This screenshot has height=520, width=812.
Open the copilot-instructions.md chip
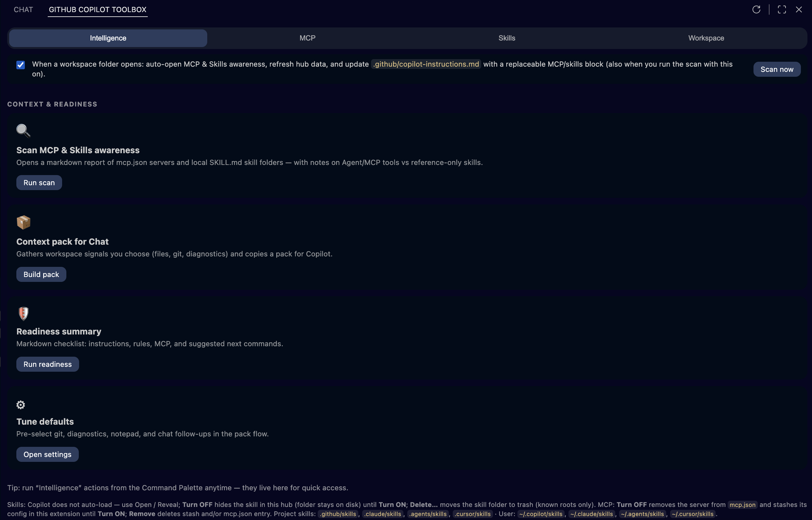click(426, 64)
